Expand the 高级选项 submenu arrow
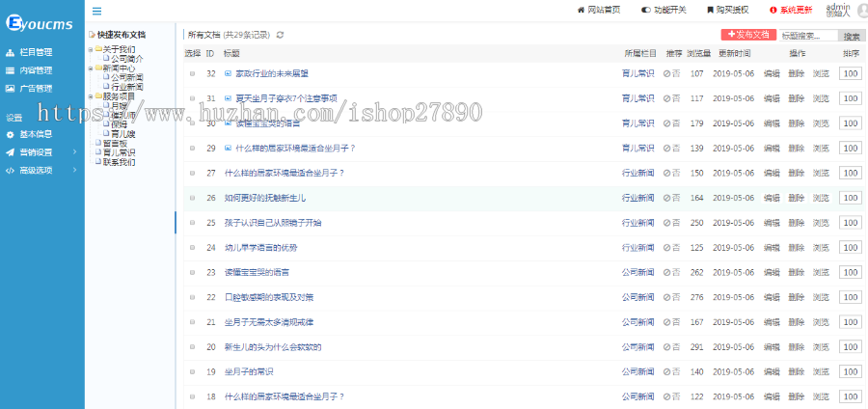 pyautogui.click(x=74, y=170)
